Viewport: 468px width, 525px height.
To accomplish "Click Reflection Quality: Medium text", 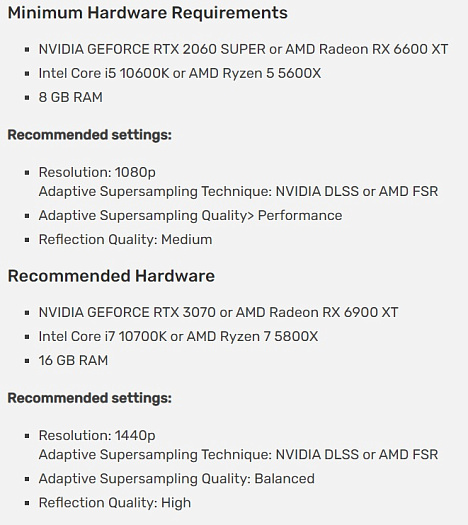I will [126, 240].
